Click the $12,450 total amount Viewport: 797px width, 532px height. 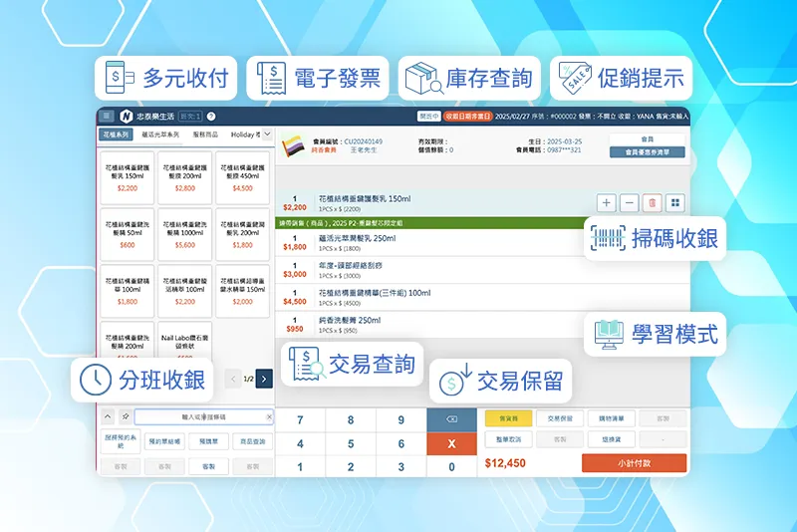pyautogui.click(x=505, y=463)
